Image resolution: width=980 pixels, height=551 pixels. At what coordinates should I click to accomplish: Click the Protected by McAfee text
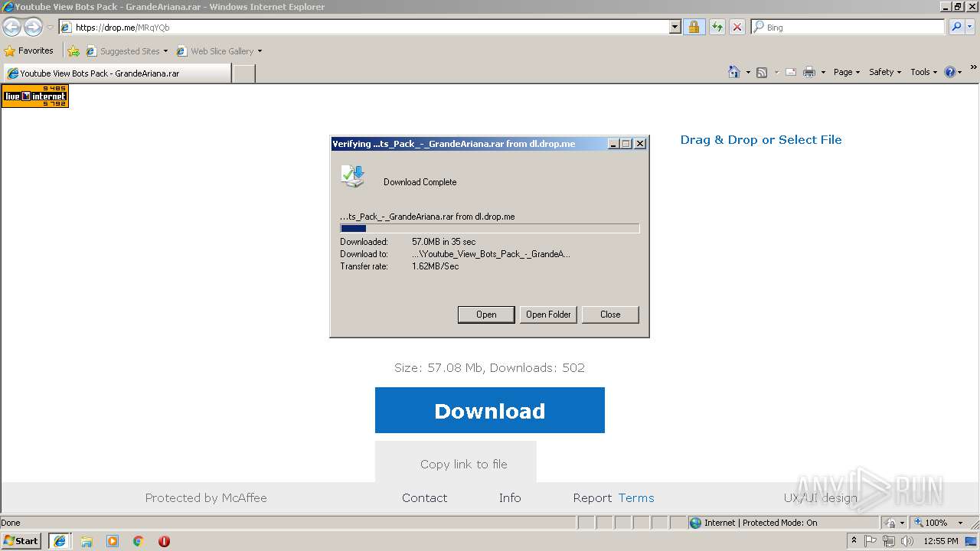point(206,497)
